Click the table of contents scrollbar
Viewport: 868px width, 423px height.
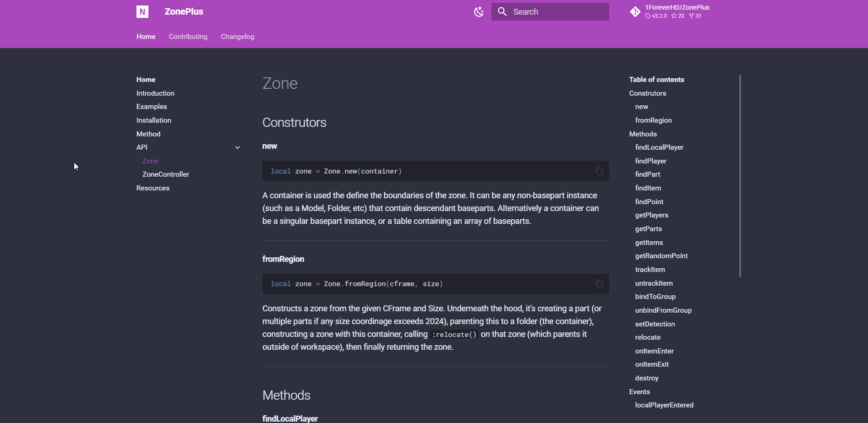click(740, 175)
